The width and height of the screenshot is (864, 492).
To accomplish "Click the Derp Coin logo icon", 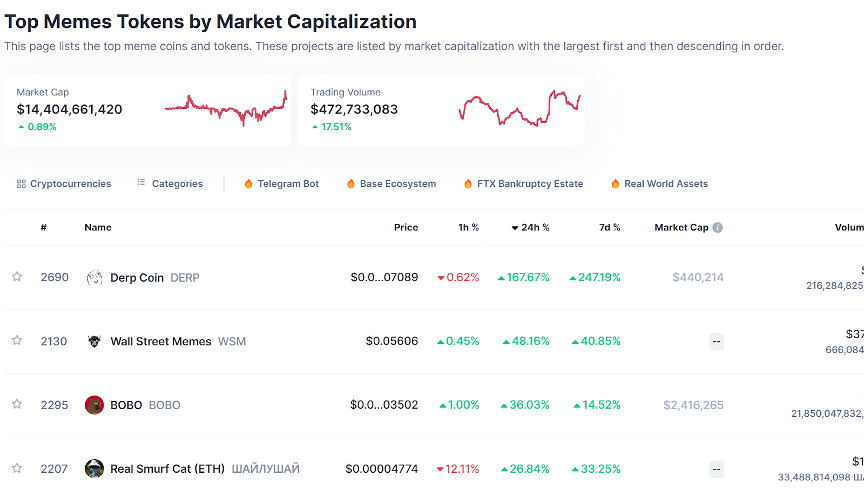I will [x=95, y=277].
